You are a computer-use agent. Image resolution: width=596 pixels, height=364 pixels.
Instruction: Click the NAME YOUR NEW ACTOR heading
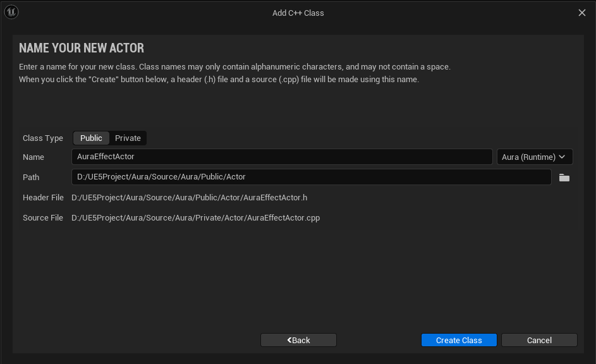click(82, 48)
